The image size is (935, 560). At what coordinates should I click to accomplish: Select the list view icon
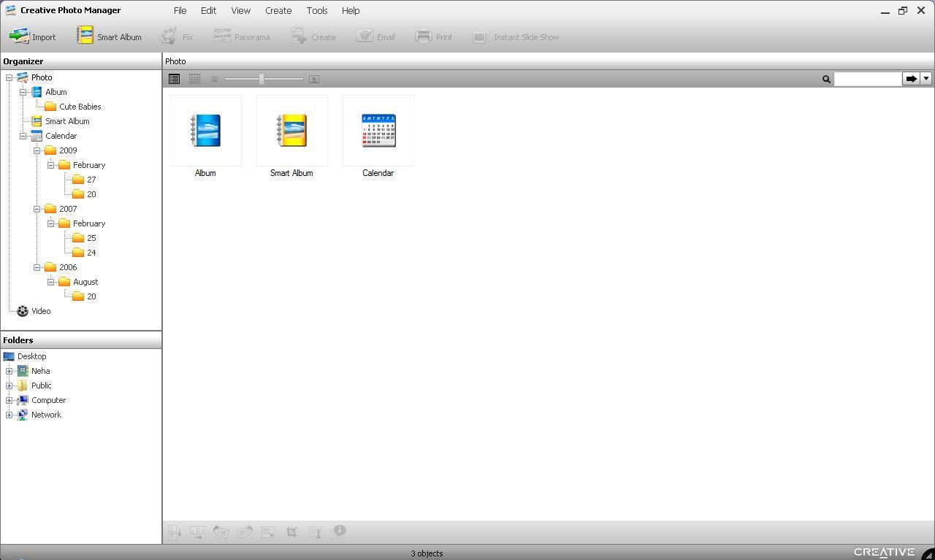pos(174,79)
